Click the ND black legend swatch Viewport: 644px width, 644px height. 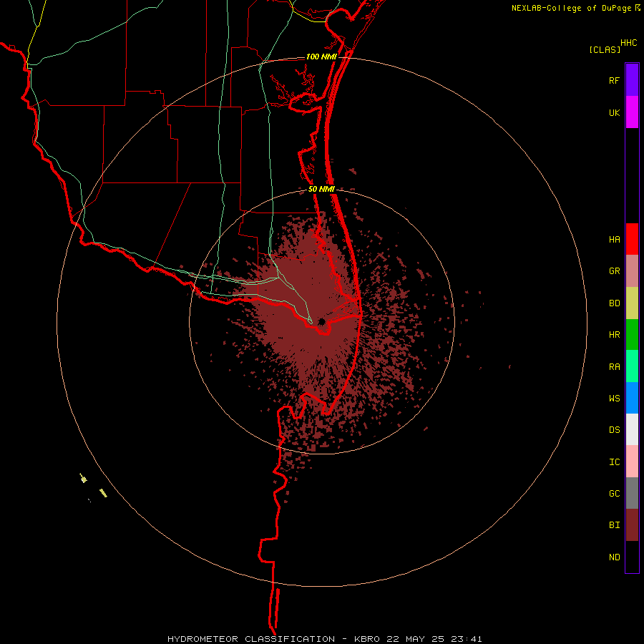pos(632,557)
